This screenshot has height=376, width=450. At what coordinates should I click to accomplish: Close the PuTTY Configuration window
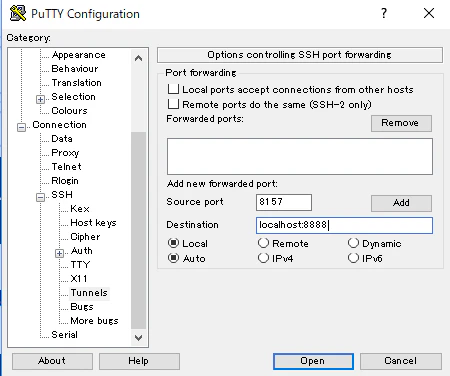click(x=429, y=13)
